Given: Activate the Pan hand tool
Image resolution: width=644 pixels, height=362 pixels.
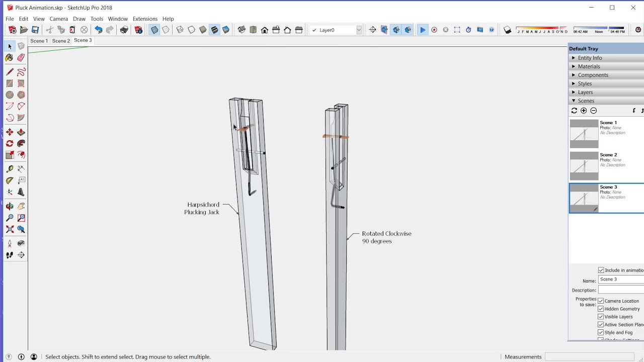Looking at the screenshot, I should 21,207.
